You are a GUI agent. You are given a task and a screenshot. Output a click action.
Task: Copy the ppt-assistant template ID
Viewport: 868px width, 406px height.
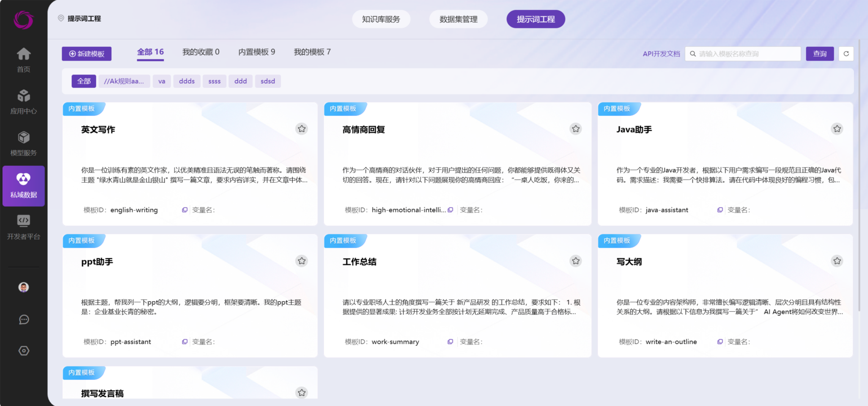(185, 342)
